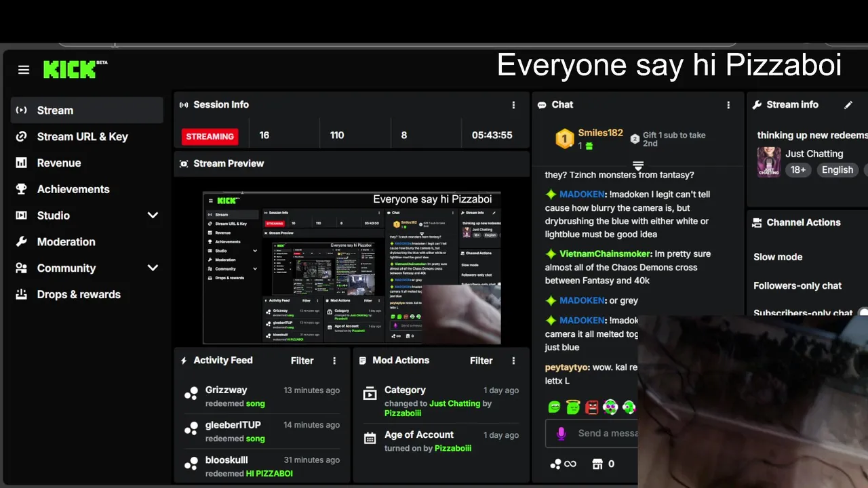Click the Stream Preview thumbnail
Screen dimensions: 868x488
351,268
